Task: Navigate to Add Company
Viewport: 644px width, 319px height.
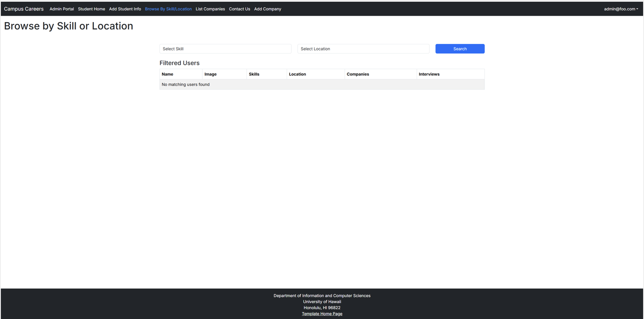Action: 267,9
